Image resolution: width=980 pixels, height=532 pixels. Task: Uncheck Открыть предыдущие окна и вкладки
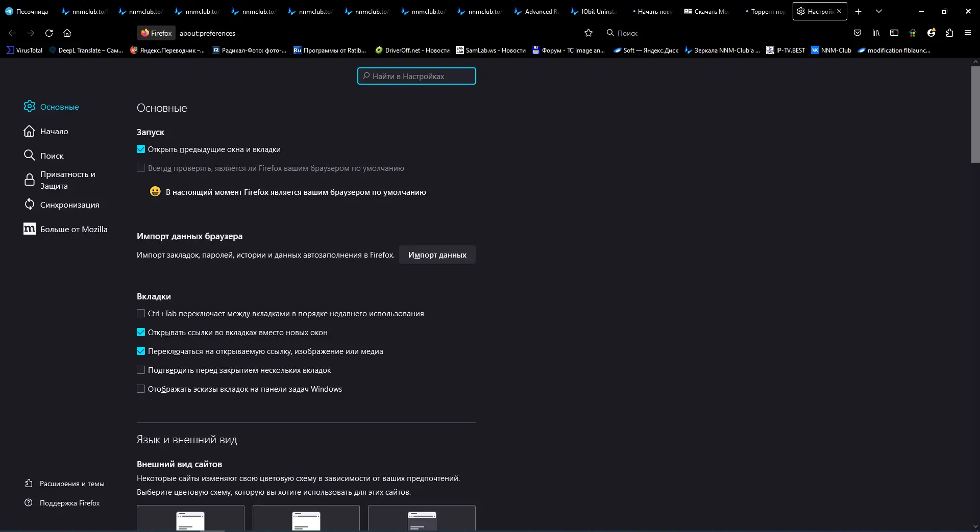coord(141,149)
